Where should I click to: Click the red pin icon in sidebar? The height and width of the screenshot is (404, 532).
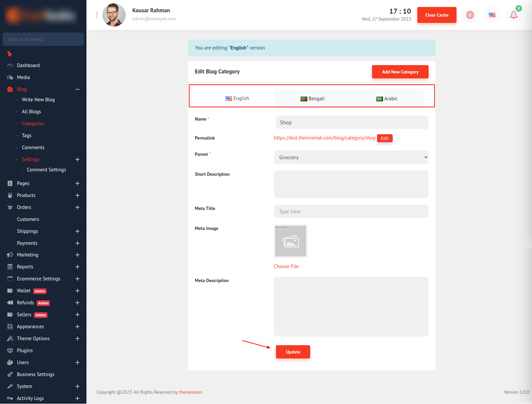pos(10,54)
